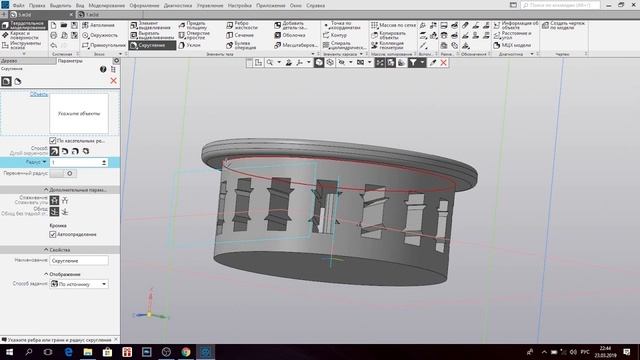The width and height of the screenshot is (640, 360).
Task: Open the Моделирование menu
Action: [x=107, y=5]
